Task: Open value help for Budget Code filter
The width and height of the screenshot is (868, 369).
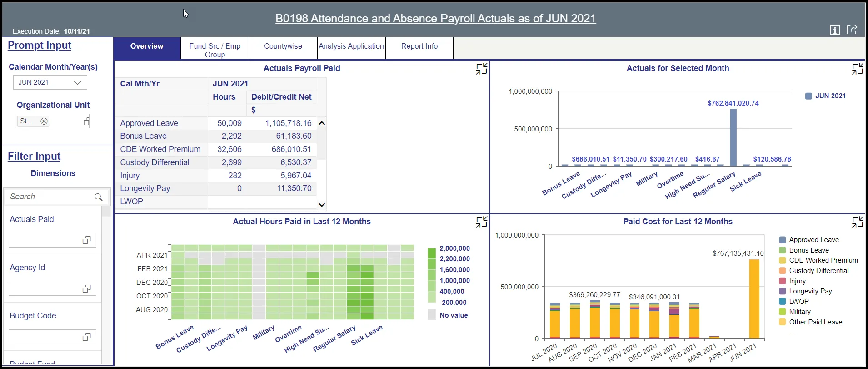Action: 86,337
